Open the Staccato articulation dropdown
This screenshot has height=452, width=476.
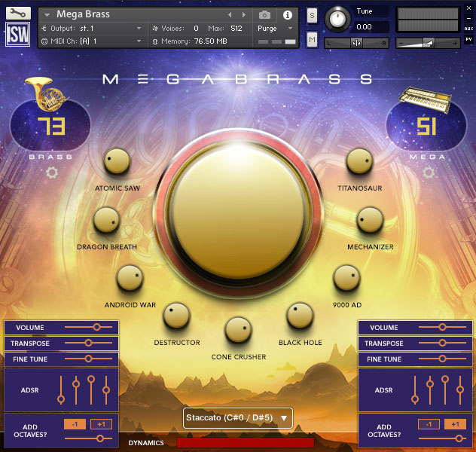coord(238,418)
